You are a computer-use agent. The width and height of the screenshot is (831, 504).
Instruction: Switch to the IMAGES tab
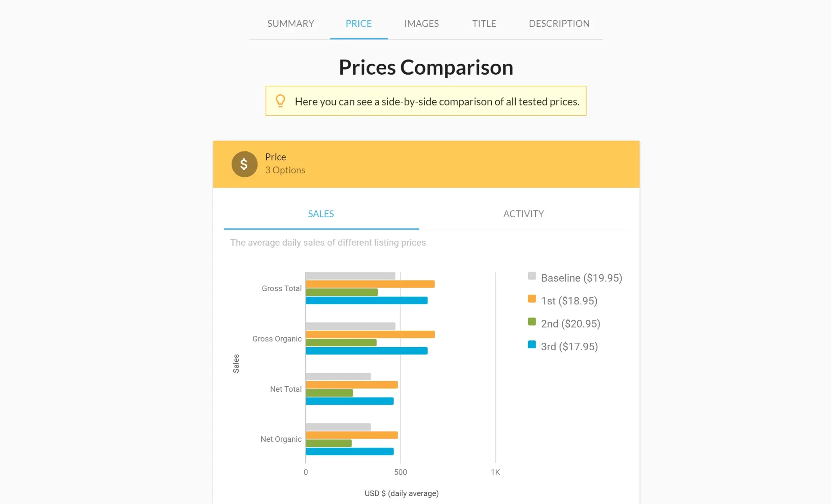(x=421, y=23)
